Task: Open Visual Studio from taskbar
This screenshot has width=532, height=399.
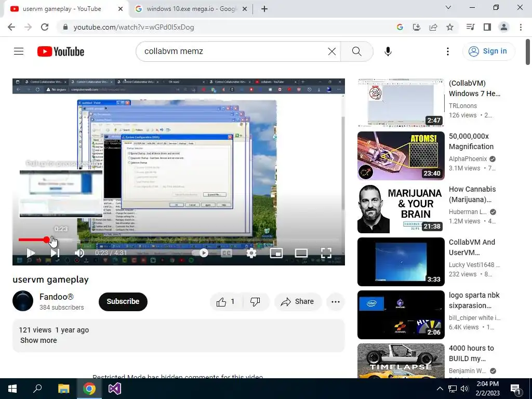Action: 115,389
